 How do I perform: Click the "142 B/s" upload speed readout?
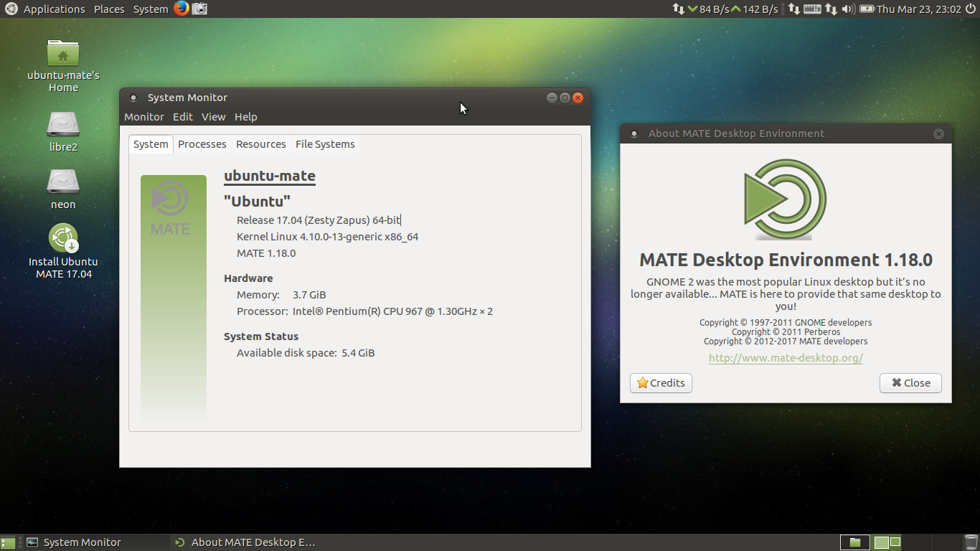tap(760, 9)
